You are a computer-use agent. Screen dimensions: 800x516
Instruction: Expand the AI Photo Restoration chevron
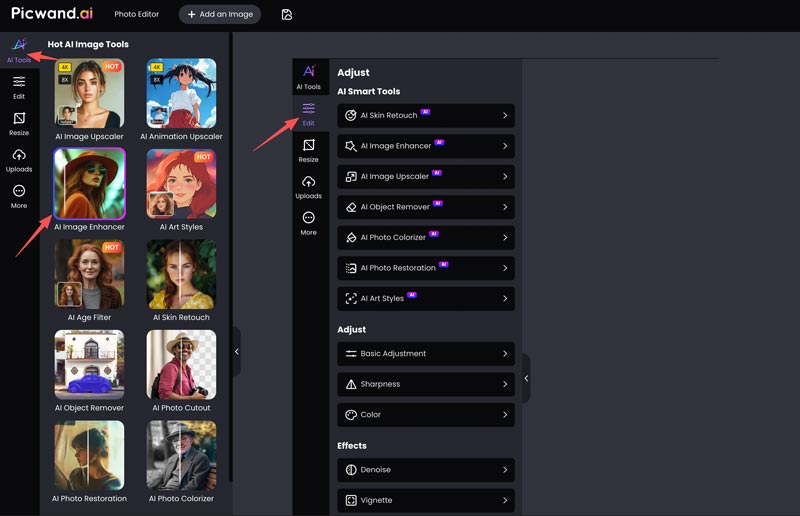coord(505,268)
